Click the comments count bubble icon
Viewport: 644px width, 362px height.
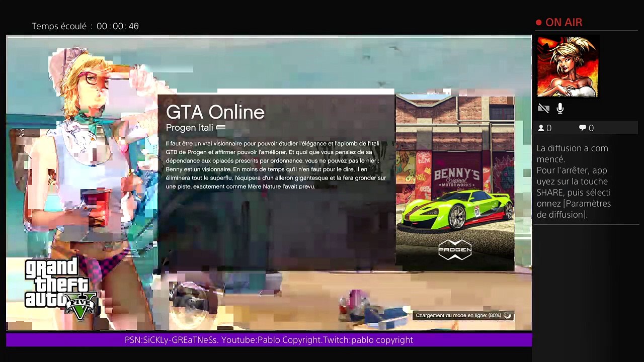[x=583, y=128]
